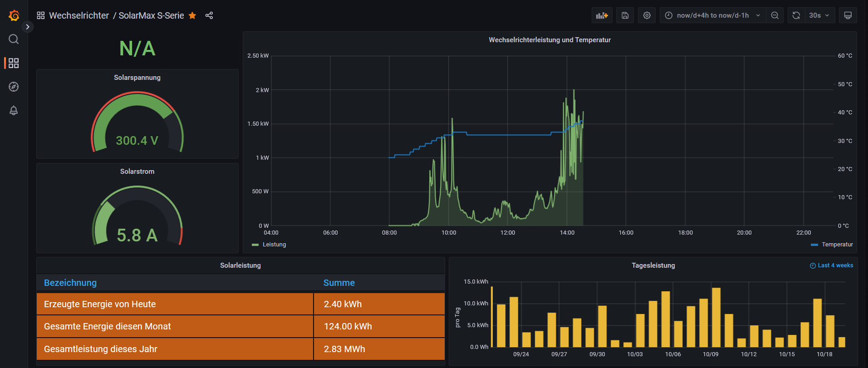Open the Alerting bell icon
868x368 pixels.
pos(14,110)
